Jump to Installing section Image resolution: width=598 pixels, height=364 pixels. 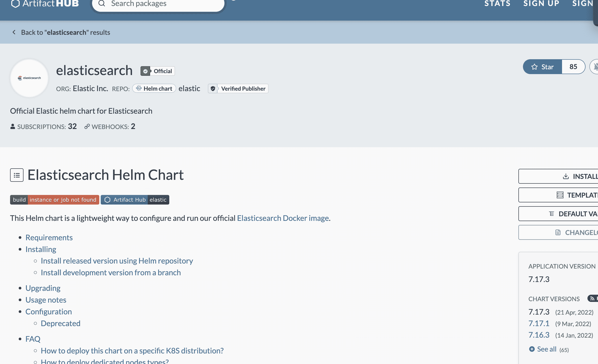click(x=41, y=249)
